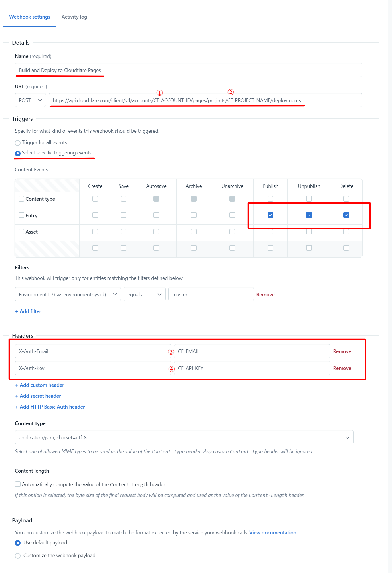Check bottom row Save column checkbox
Viewport: 392px width, 573px height.
click(124, 248)
